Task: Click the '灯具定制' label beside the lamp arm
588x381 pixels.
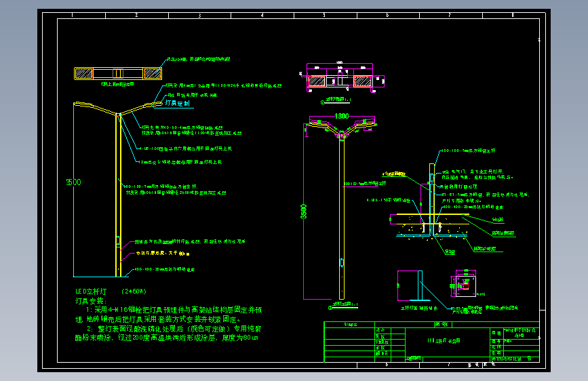Action: point(178,103)
